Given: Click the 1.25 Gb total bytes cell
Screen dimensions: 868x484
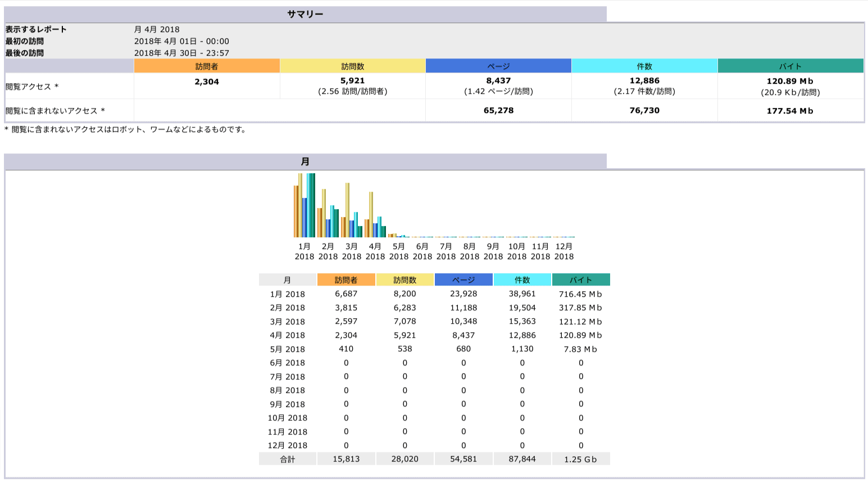Looking at the screenshot, I should (x=581, y=459).
